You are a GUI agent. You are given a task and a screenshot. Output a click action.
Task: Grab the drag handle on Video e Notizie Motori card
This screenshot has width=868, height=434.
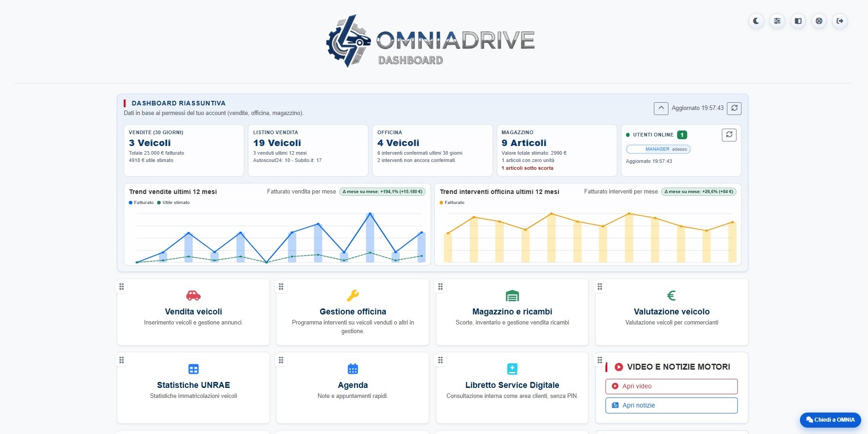600,360
